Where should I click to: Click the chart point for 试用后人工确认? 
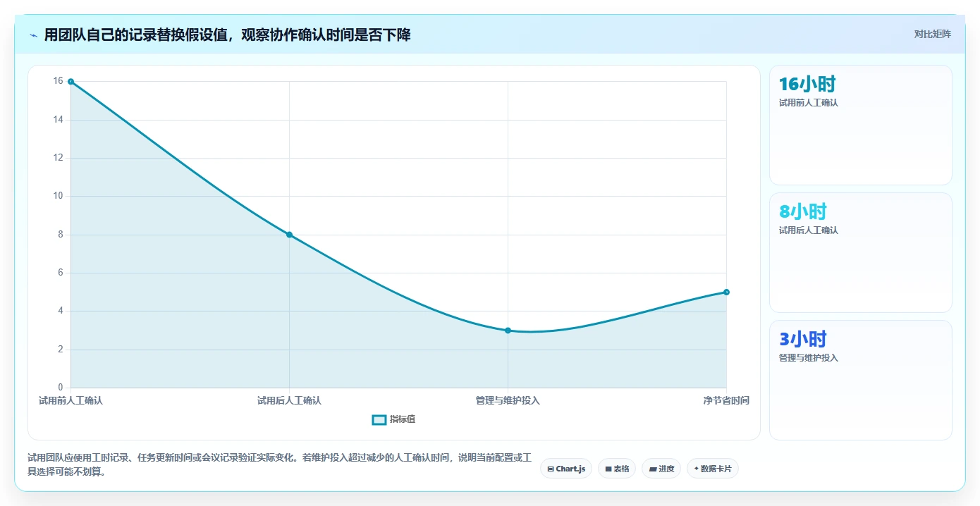289,235
